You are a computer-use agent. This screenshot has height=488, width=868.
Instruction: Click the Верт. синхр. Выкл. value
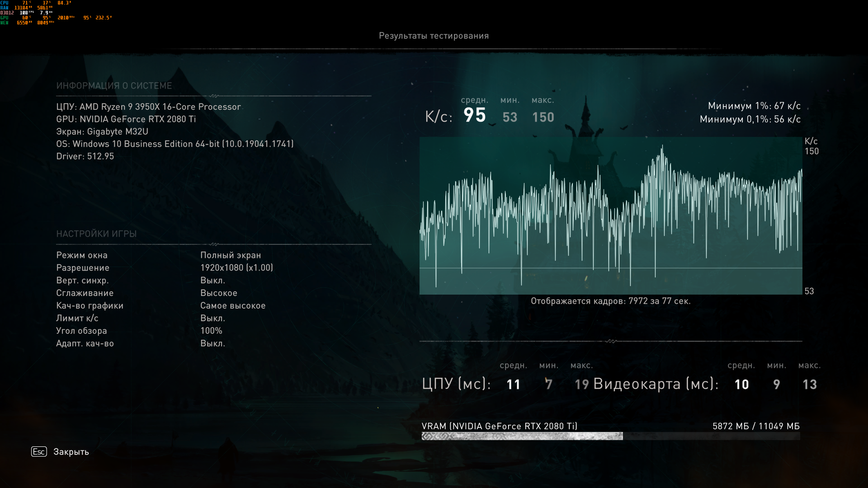pyautogui.click(x=212, y=280)
